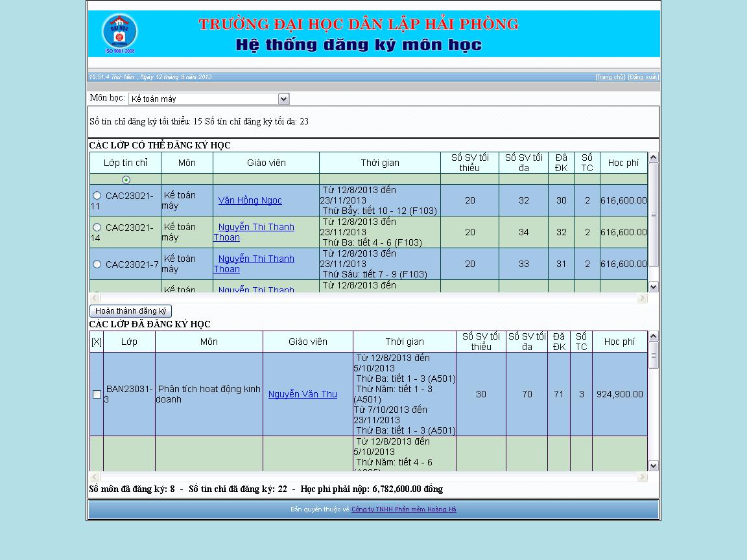Click the date-time text in the status bar
The height and width of the screenshot is (560, 747).
click(150, 77)
